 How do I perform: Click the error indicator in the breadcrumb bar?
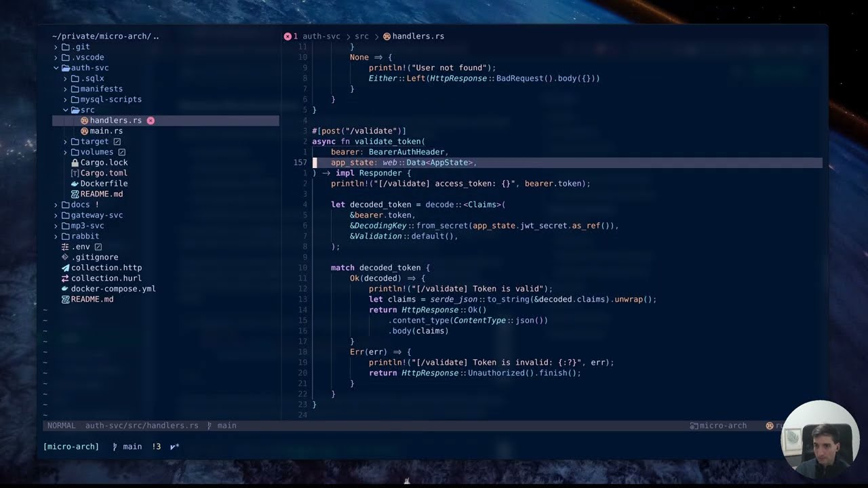click(x=288, y=37)
